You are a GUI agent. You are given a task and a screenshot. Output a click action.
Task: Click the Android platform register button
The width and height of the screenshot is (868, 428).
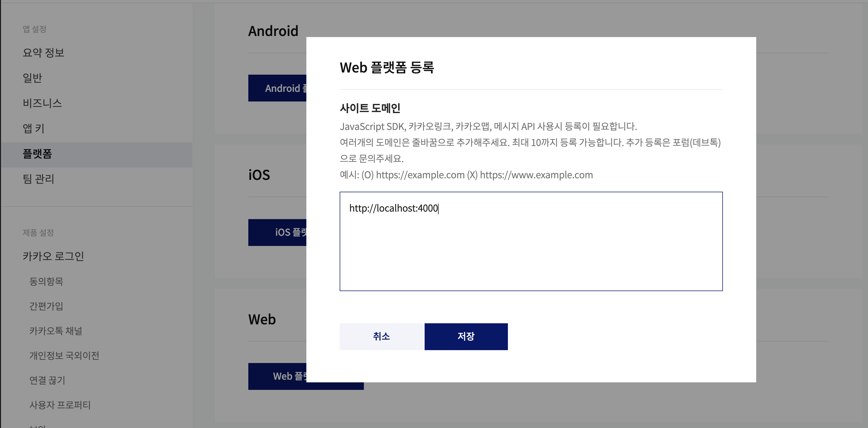coord(277,88)
